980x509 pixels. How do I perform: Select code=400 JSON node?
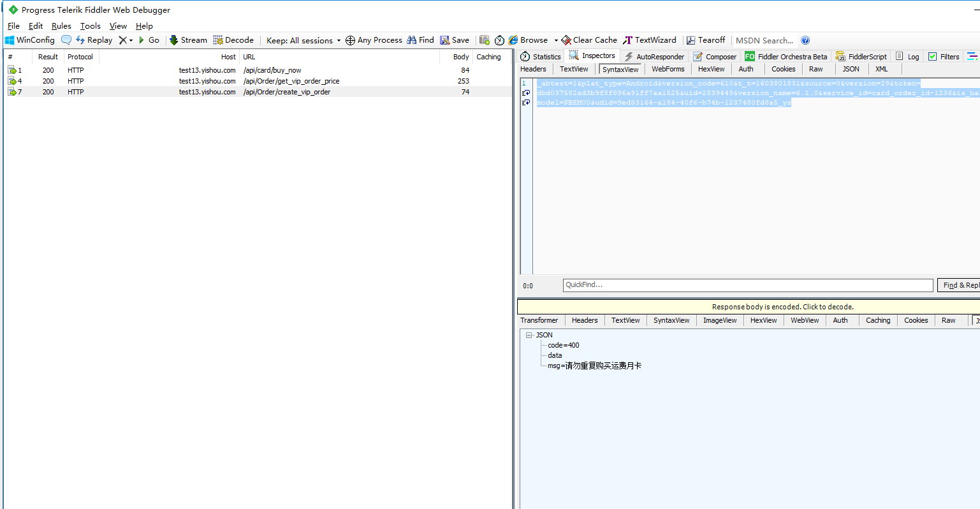click(564, 345)
